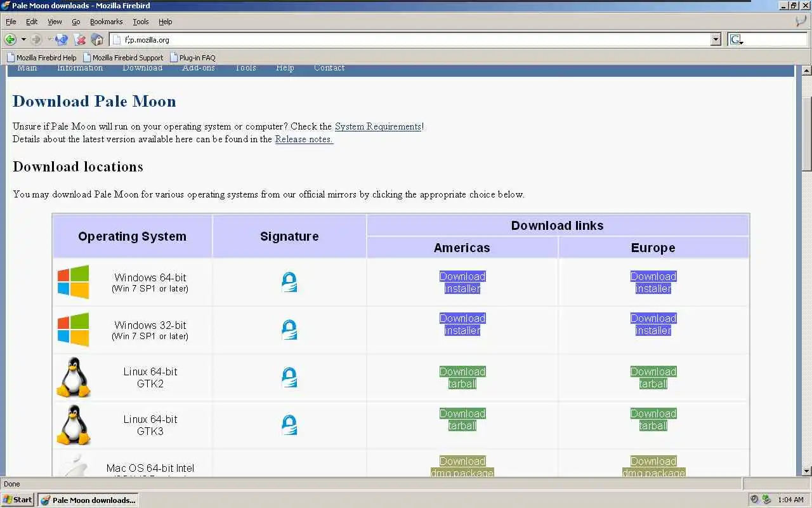The width and height of the screenshot is (812, 508).
Task: Click the page icon in address bar
Action: [x=116, y=39]
